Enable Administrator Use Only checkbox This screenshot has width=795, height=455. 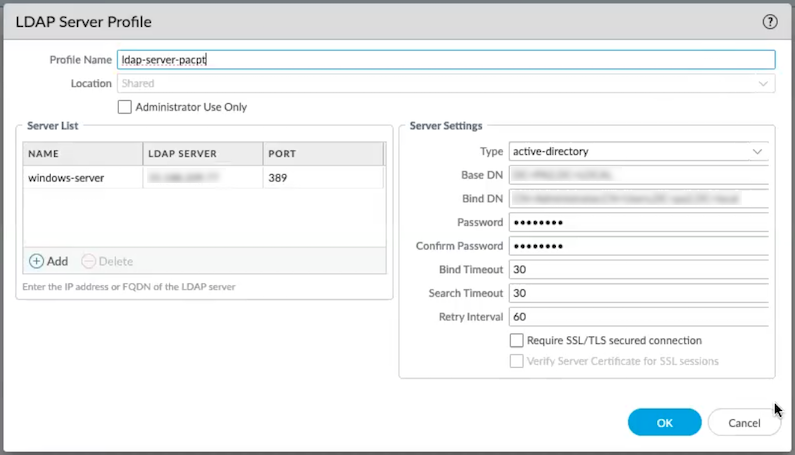point(125,107)
